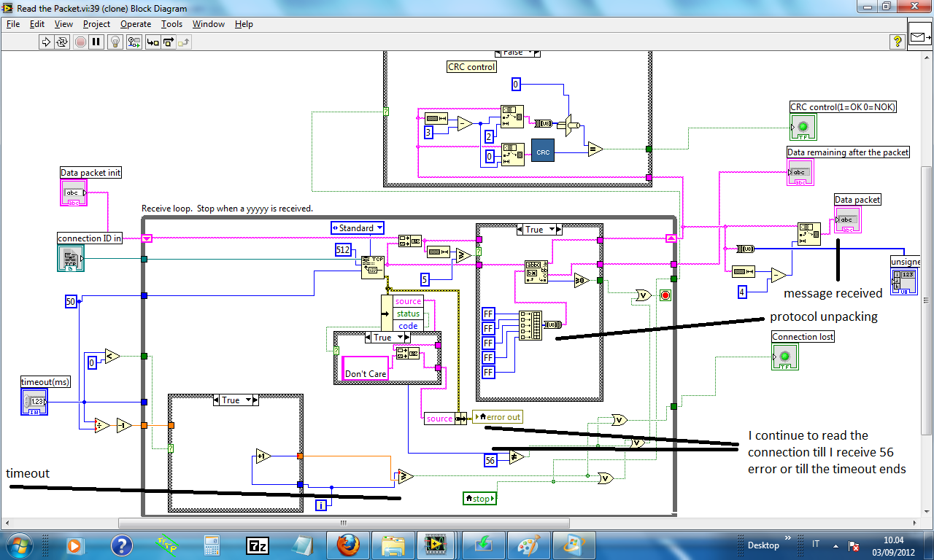934x560 pixels.
Task: Open the Calculator taskbar icon
Action: coord(212,545)
